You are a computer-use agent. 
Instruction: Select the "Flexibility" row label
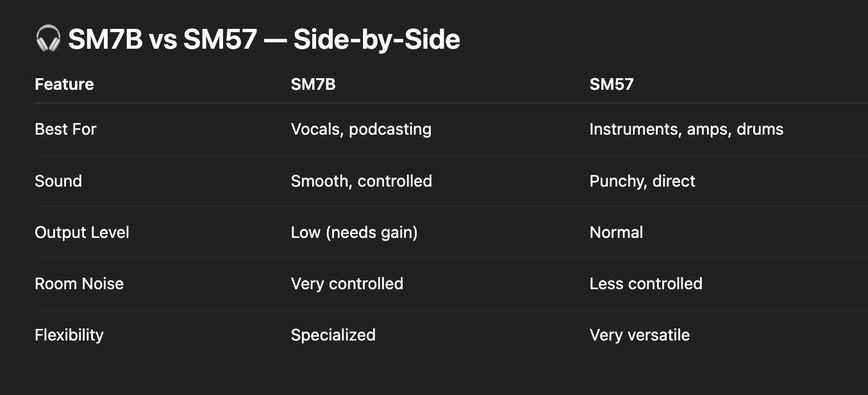[x=69, y=335]
